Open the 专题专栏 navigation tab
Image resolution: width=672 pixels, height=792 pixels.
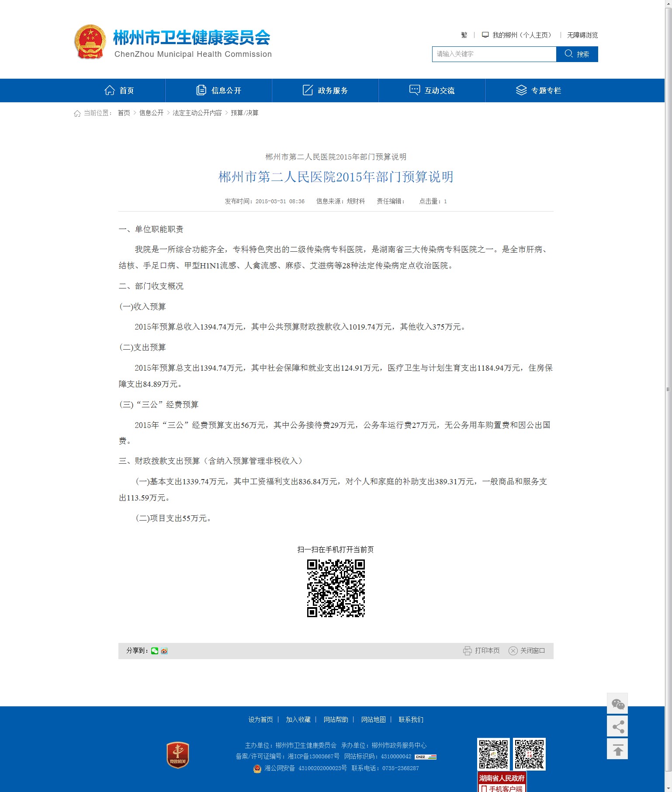pyautogui.click(x=538, y=90)
